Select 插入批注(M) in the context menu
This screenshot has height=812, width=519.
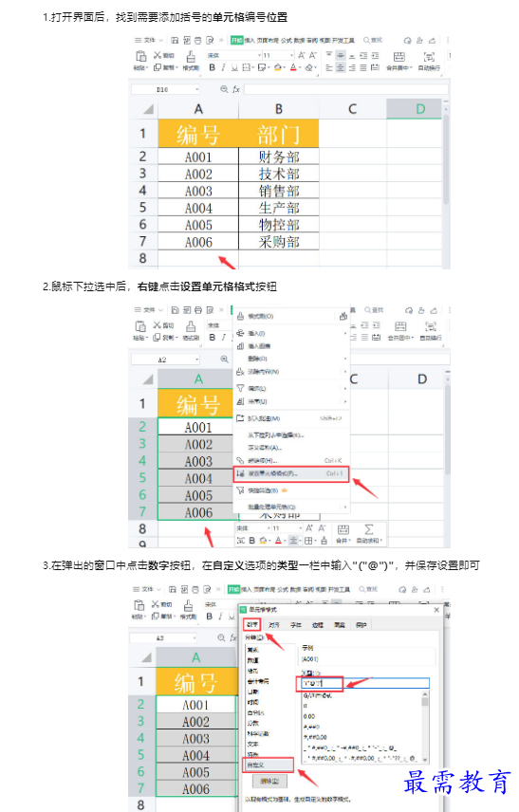point(291,418)
